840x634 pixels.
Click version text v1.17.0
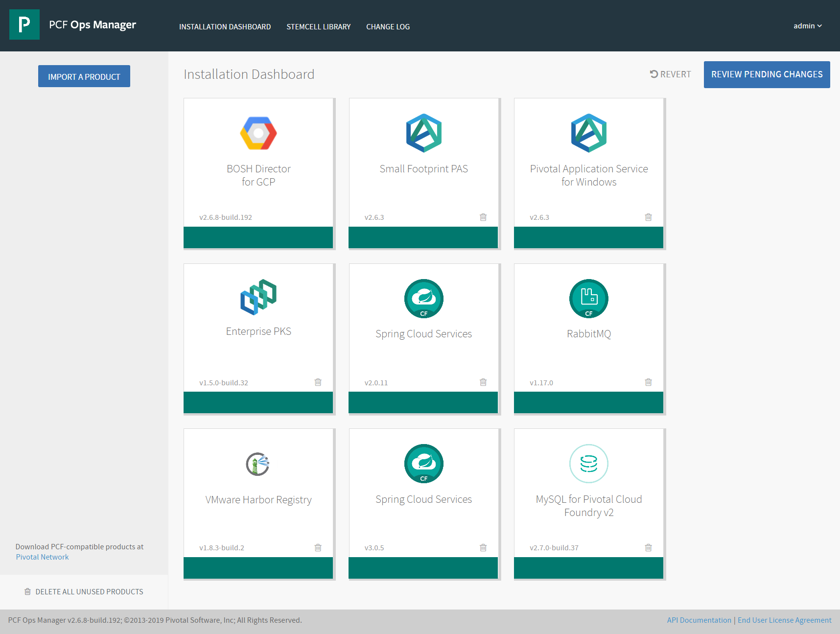point(541,383)
